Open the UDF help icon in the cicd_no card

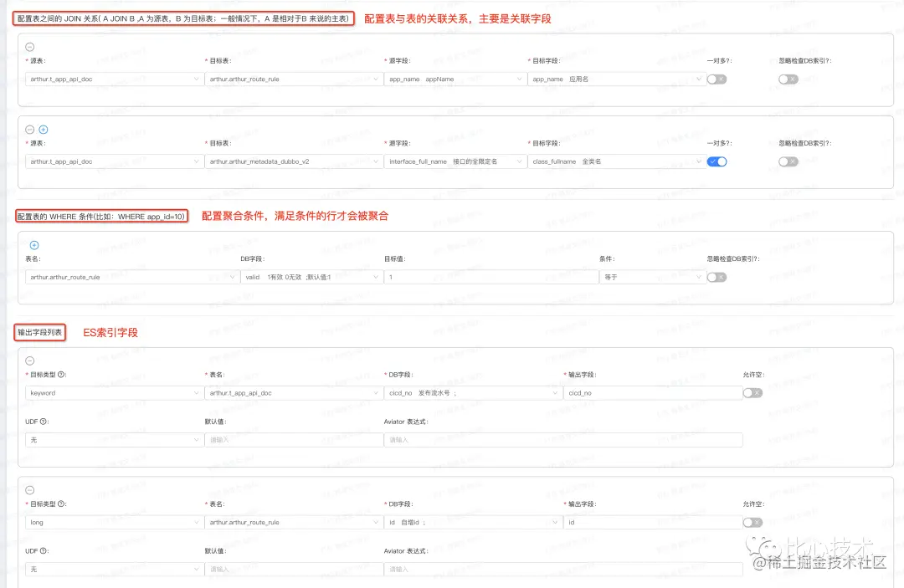pos(44,422)
